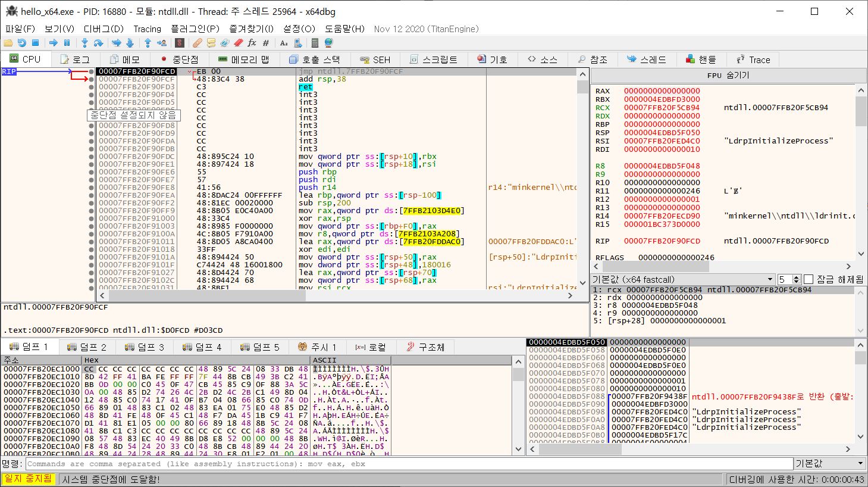The height and width of the screenshot is (487, 868).
Task: Start trace over from the toolbar
Action: tap(130, 43)
